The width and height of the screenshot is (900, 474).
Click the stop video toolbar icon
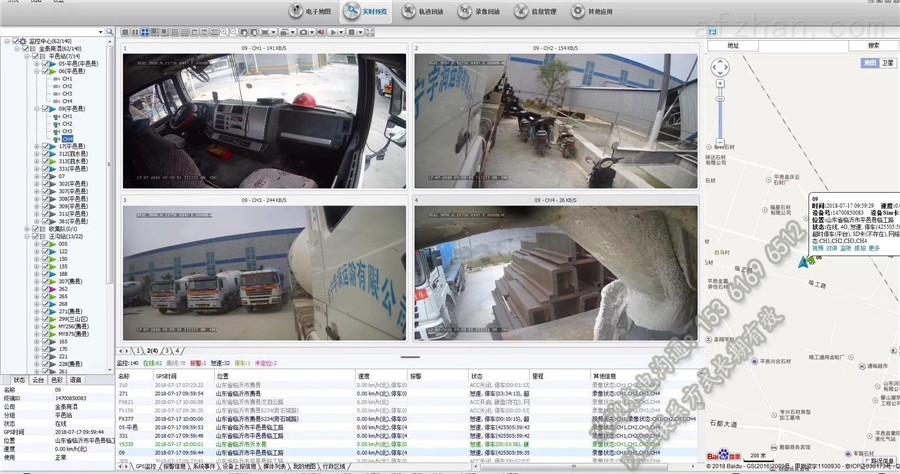pyautogui.click(x=351, y=32)
